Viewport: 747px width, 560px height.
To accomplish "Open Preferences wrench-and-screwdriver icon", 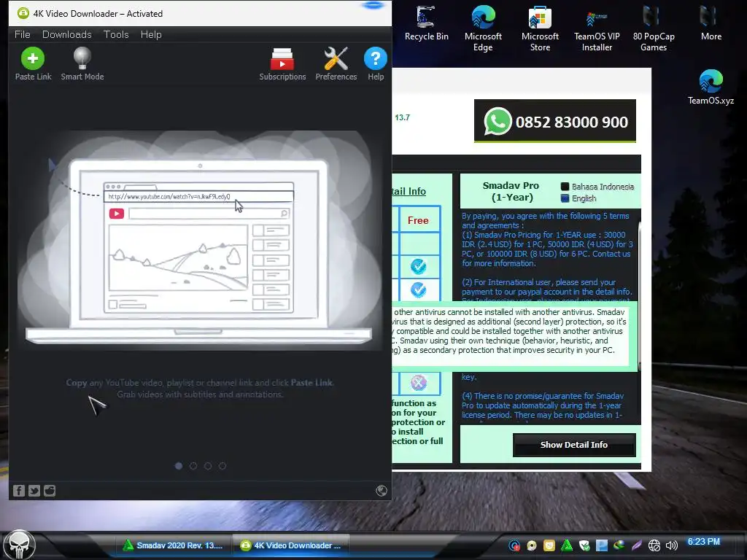I will coord(336,64).
